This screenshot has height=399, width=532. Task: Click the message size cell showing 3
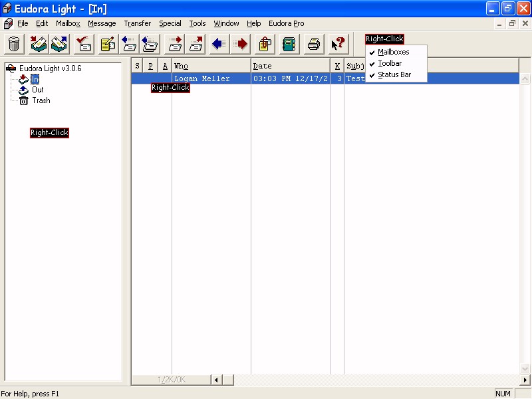click(337, 78)
